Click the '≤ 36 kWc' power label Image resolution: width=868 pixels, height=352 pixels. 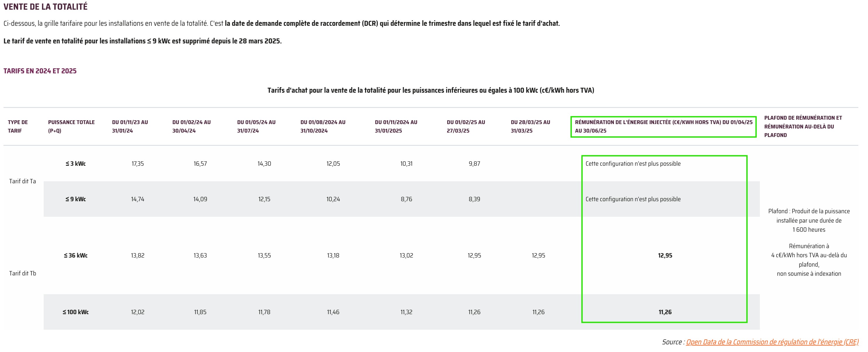pos(76,255)
